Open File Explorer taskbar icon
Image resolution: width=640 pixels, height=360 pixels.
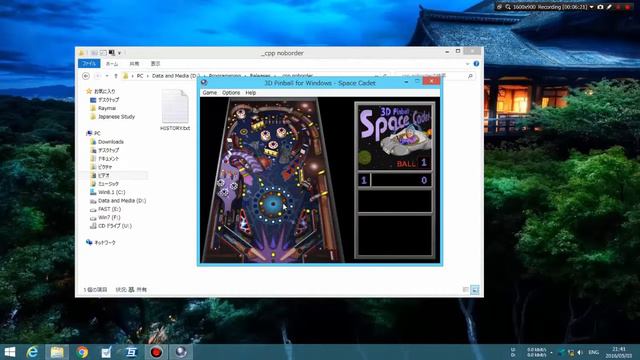coord(57,352)
